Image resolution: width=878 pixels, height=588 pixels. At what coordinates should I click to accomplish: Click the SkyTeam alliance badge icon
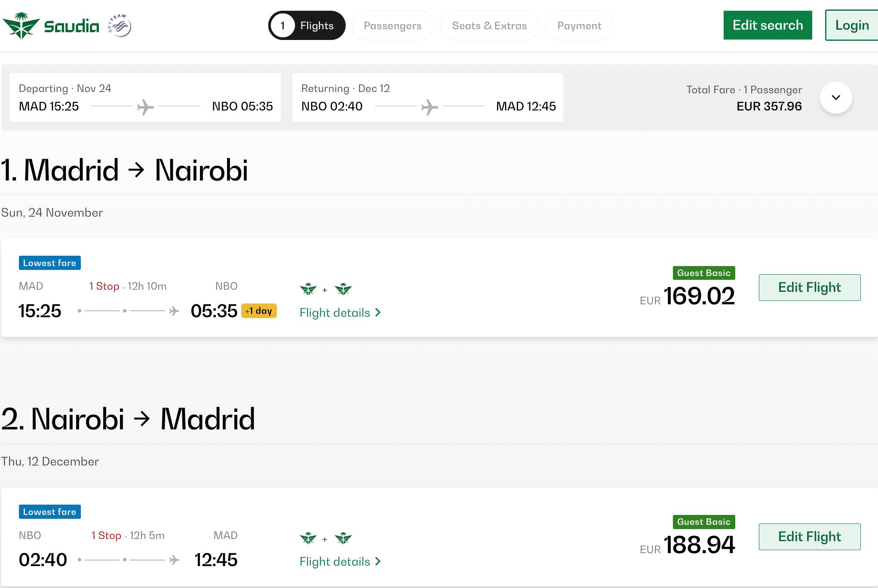[120, 26]
